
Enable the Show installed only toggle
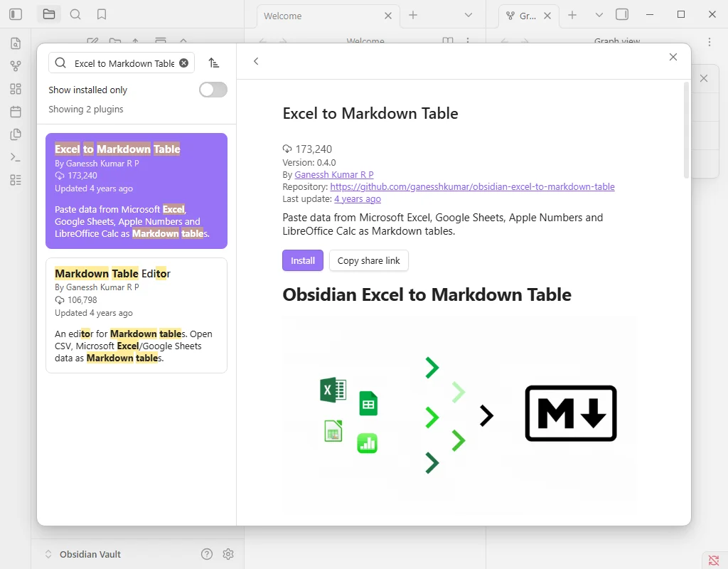click(x=213, y=90)
